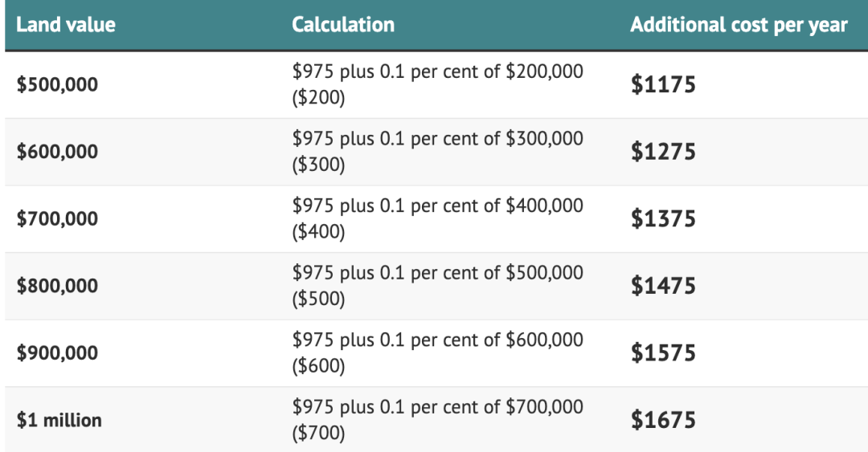Viewport: 868px width, 452px height.
Task: Select the $1 million land value cell
Action: [x=59, y=420]
